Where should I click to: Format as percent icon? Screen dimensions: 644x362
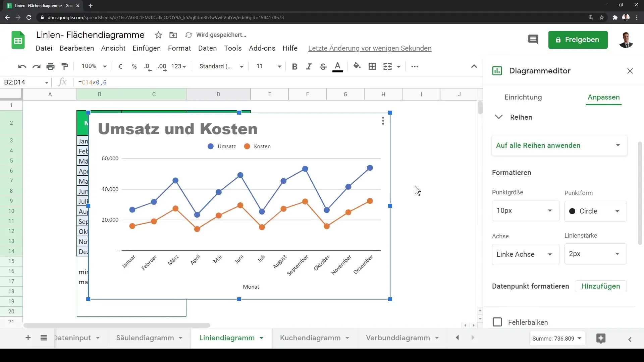tap(135, 66)
